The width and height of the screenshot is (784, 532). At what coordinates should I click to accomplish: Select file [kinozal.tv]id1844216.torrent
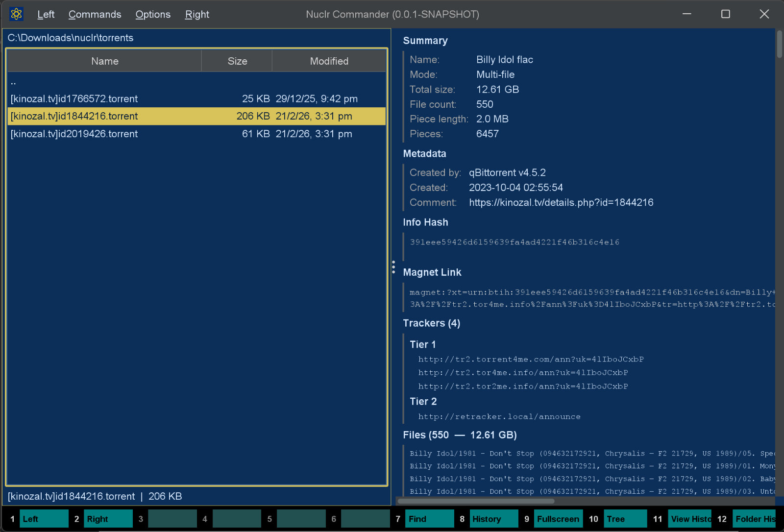click(x=197, y=116)
